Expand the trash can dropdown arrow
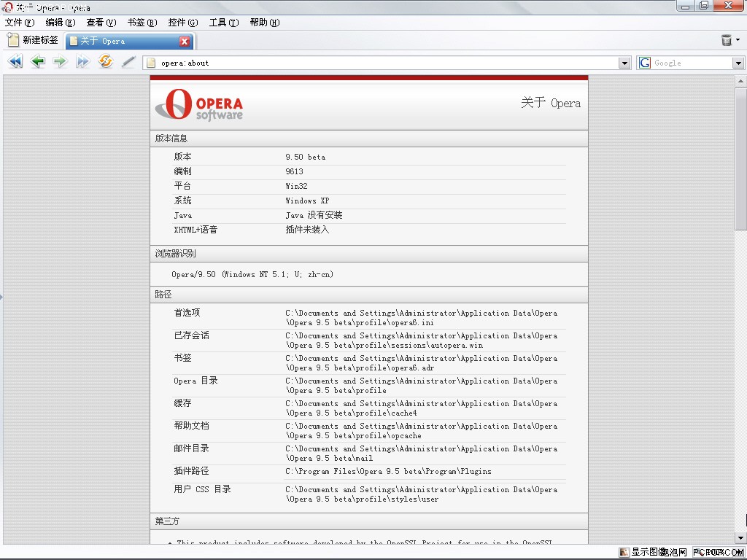Viewport: 747px width, 560px height. (738, 40)
